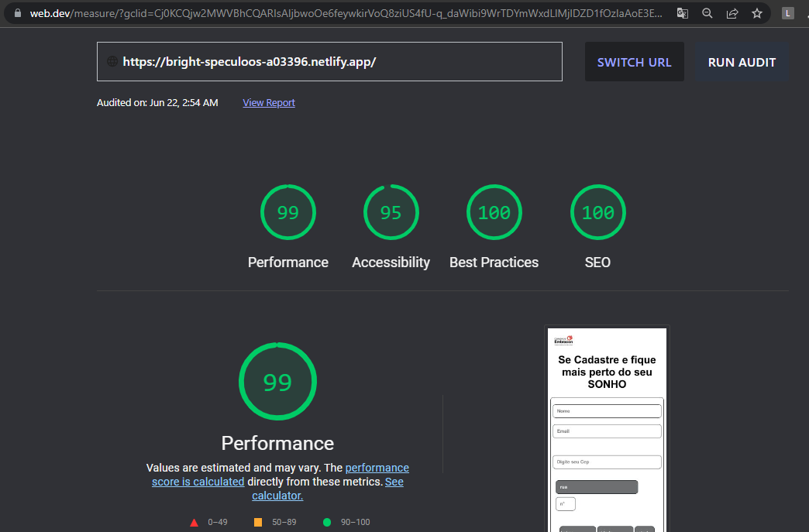
Task: Open the Google Translate page icon
Action: [x=682, y=13]
